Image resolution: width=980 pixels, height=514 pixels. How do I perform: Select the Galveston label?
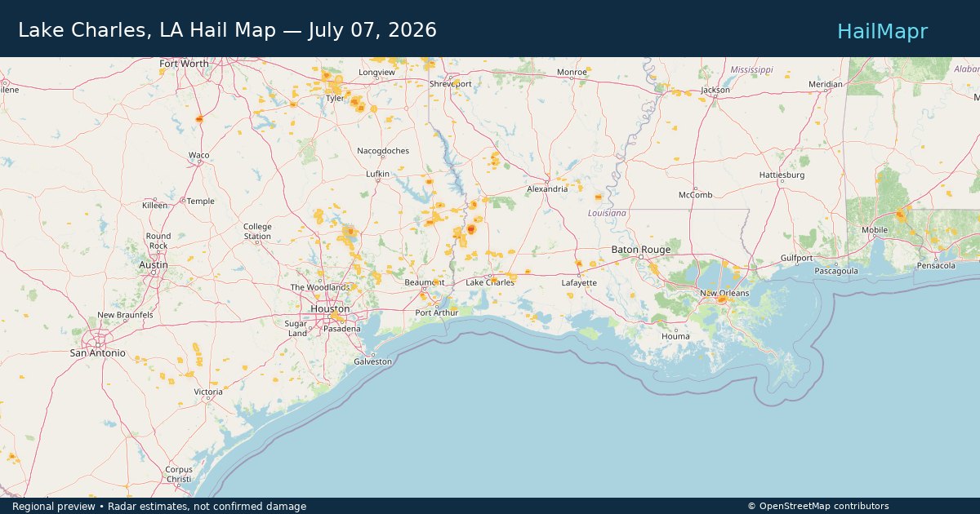click(372, 361)
